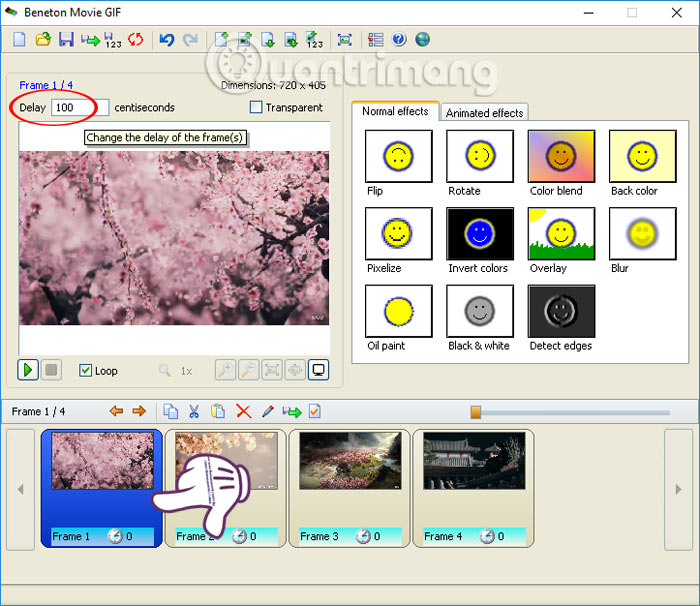Apply the Oil paint effect
Screen dimensions: 700x606
[399, 311]
